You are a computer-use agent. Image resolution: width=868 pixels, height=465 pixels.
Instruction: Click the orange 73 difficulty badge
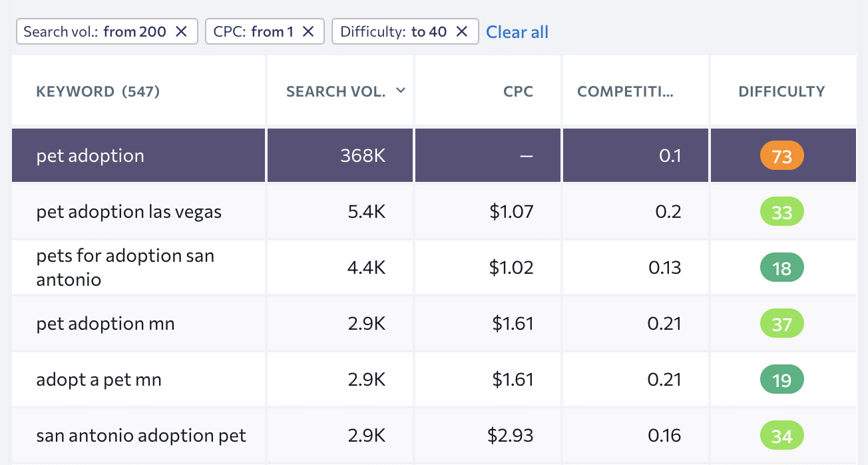click(x=781, y=157)
